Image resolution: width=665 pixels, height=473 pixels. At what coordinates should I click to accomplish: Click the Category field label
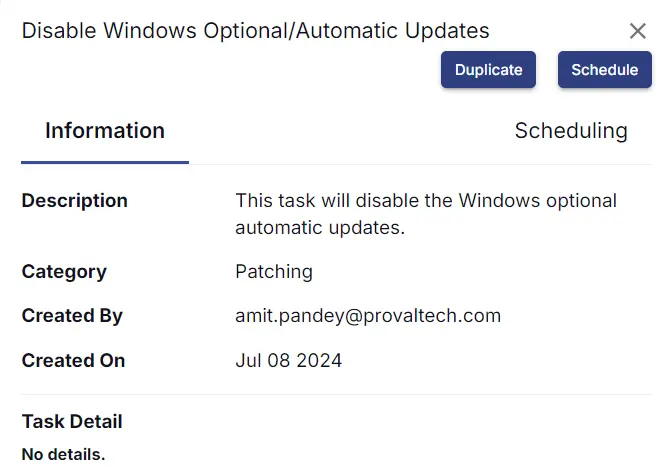pos(64,272)
